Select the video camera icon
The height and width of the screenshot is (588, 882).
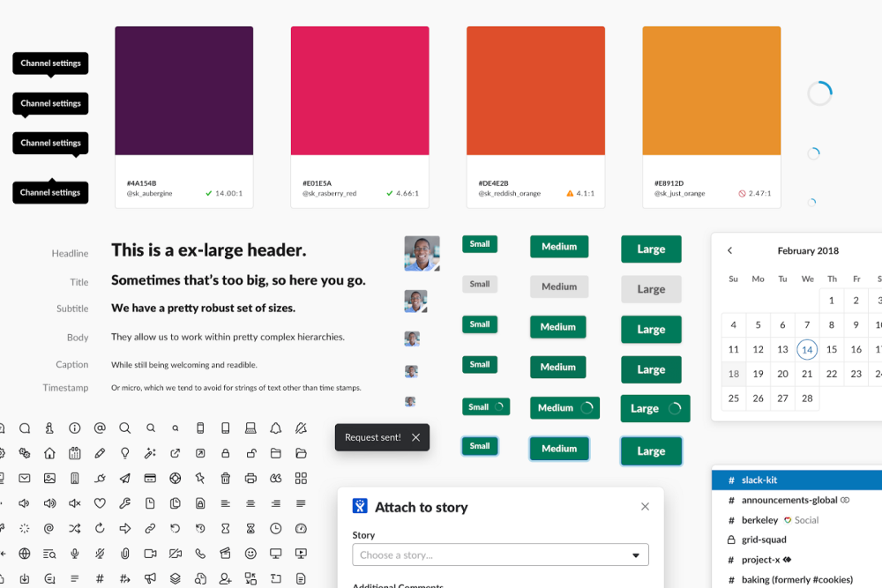[151, 553]
